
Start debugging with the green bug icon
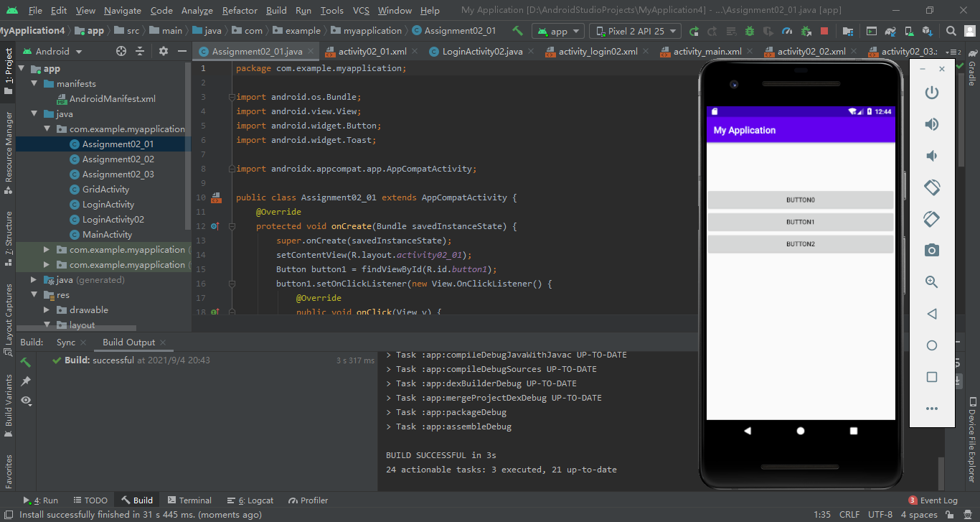point(750,31)
